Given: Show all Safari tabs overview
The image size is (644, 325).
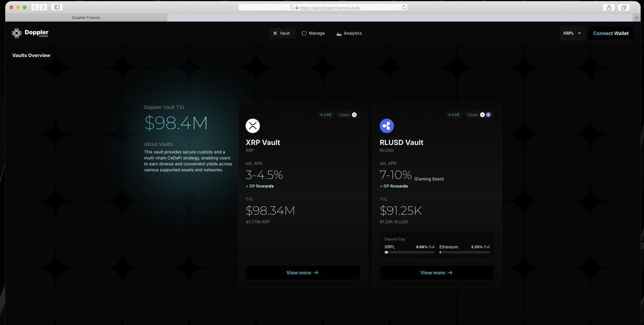Looking at the screenshot, I should (624, 8).
